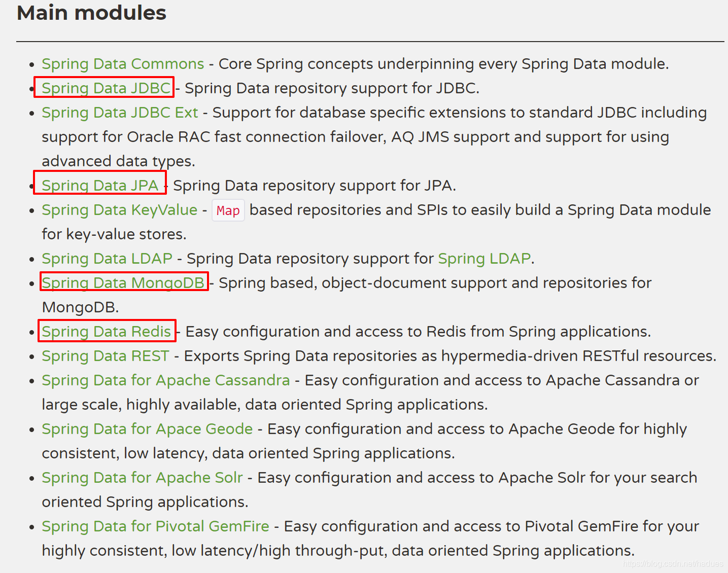Click the CSDN blog watermark link
This screenshot has height=573, width=728.
tap(673, 563)
